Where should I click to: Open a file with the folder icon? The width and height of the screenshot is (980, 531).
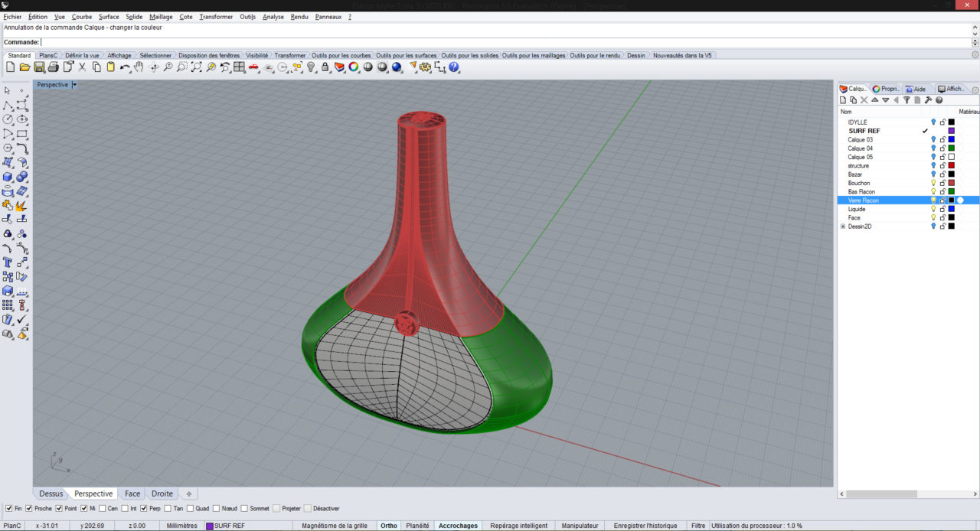[x=24, y=67]
